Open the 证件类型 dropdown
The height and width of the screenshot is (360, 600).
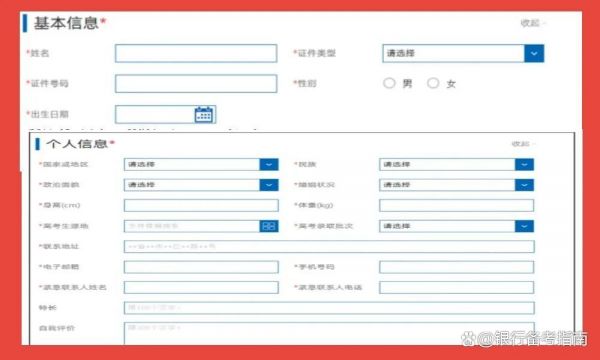click(463, 53)
